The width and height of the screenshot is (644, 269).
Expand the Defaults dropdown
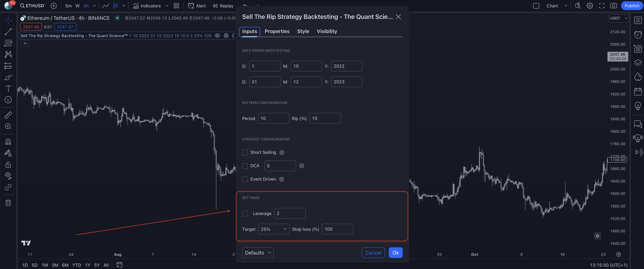point(257,252)
